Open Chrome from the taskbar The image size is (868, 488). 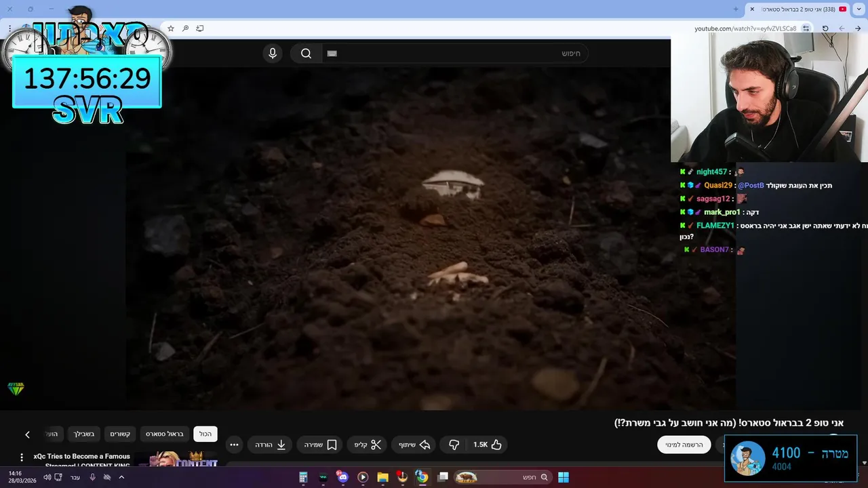422,477
